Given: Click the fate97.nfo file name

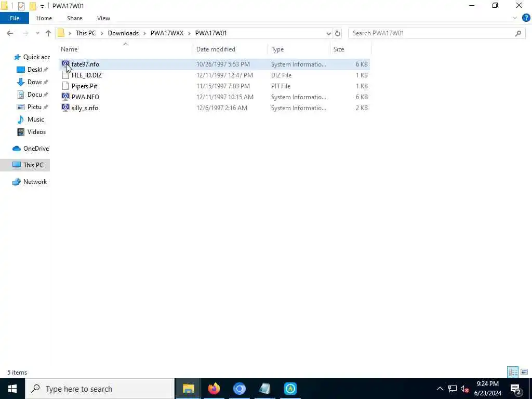Looking at the screenshot, I should click(x=85, y=64).
